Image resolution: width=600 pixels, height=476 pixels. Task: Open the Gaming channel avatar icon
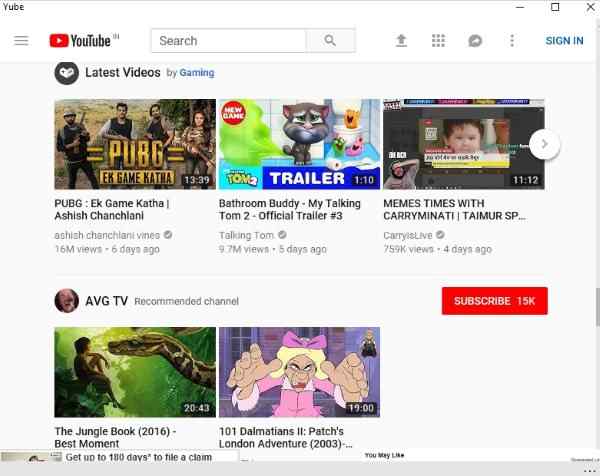[67, 73]
